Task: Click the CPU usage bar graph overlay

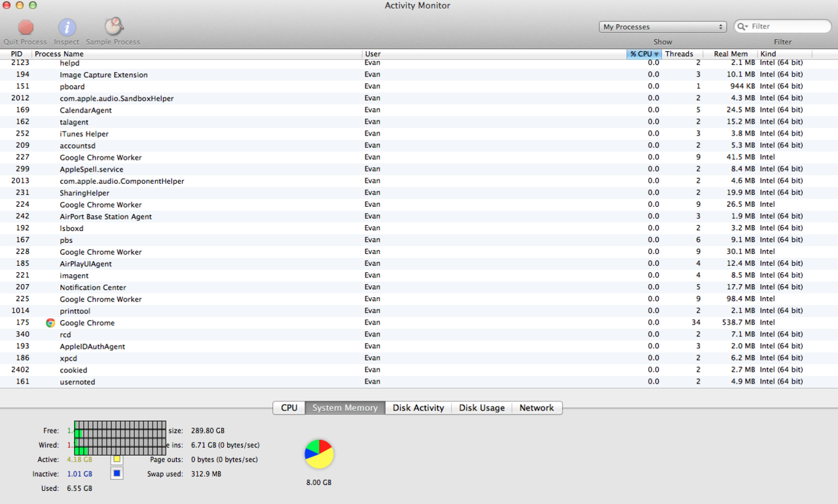Action: tap(120, 438)
